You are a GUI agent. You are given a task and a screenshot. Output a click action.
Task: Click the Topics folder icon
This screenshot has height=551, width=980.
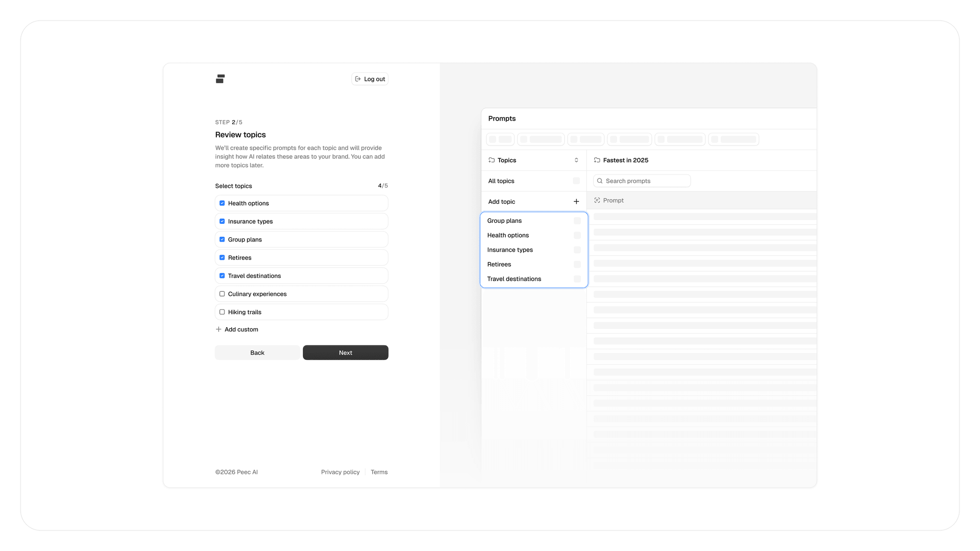[x=491, y=160]
